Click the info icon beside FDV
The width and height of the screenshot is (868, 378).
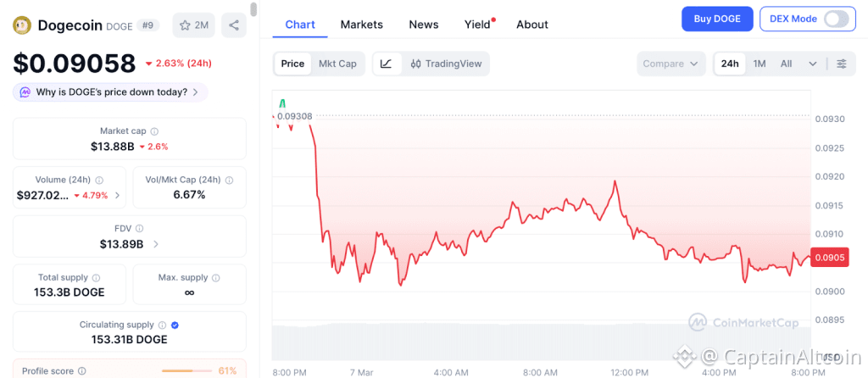click(x=140, y=229)
